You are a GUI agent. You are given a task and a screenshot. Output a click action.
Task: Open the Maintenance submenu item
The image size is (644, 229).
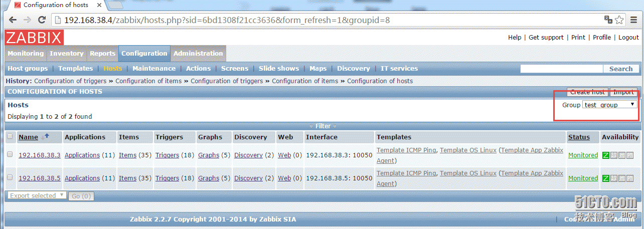154,69
